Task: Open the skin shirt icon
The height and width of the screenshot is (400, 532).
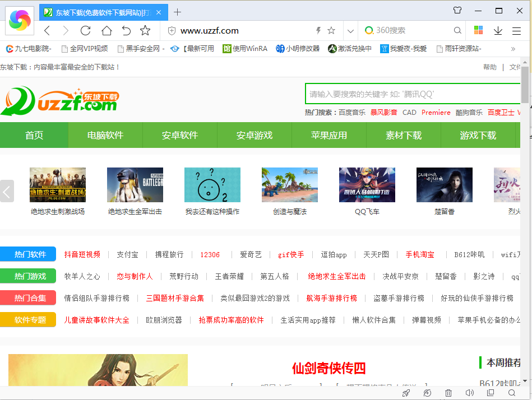Action: 457,11
